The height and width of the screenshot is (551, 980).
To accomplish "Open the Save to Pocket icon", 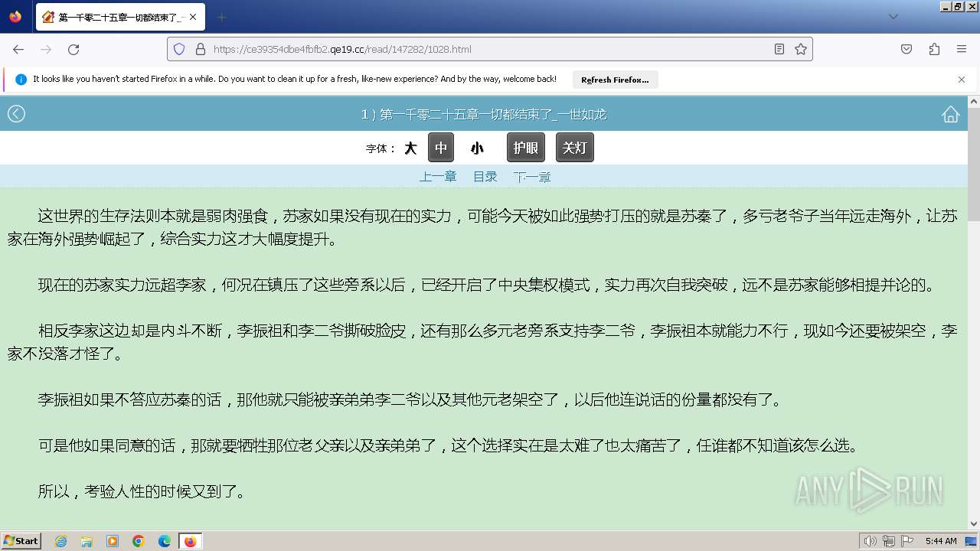I will click(906, 49).
